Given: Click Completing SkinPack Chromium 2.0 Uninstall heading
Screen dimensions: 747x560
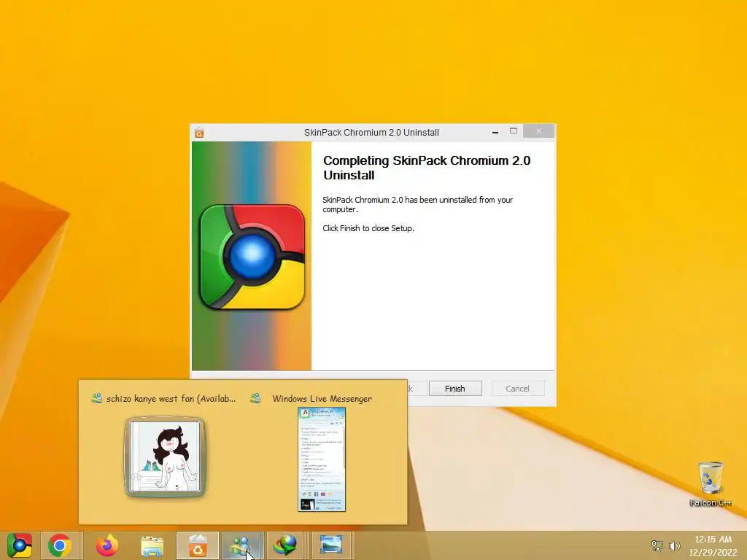Looking at the screenshot, I should coord(427,168).
